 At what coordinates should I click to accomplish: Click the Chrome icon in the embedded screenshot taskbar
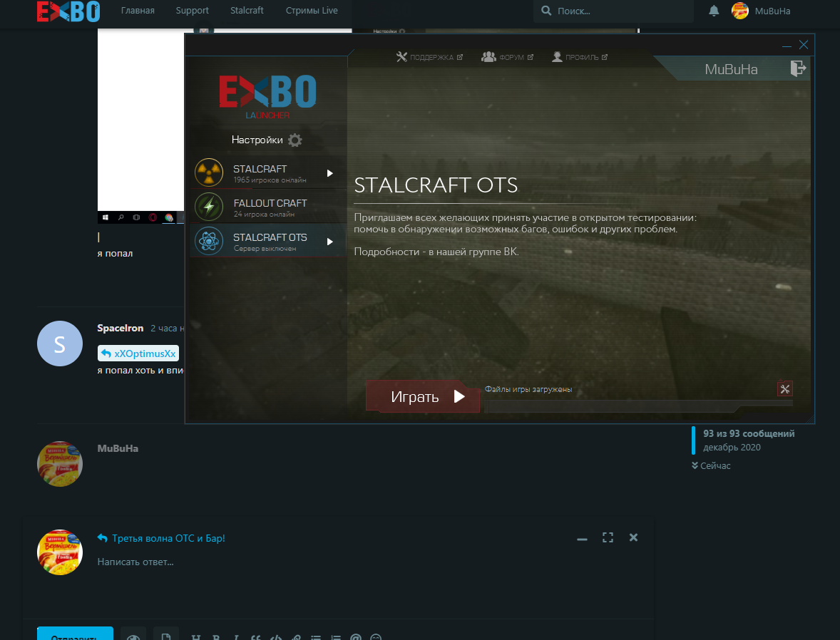[169, 217]
